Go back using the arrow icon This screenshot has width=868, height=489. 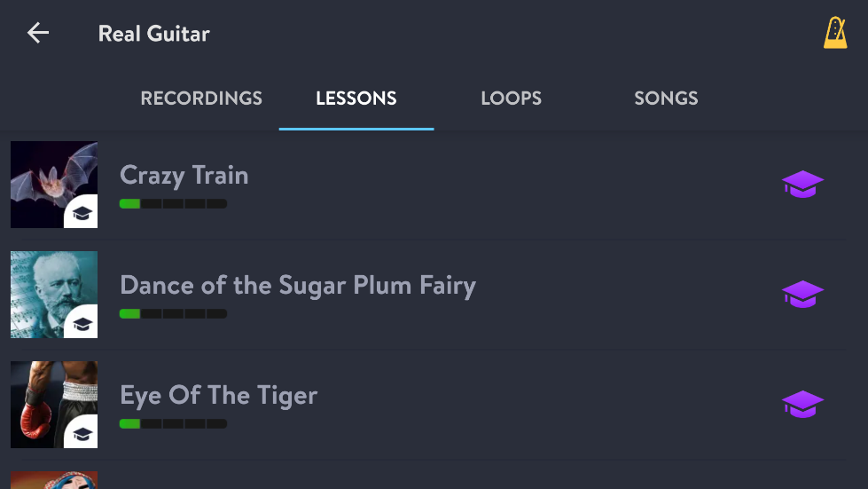click(x=38, y=33)
